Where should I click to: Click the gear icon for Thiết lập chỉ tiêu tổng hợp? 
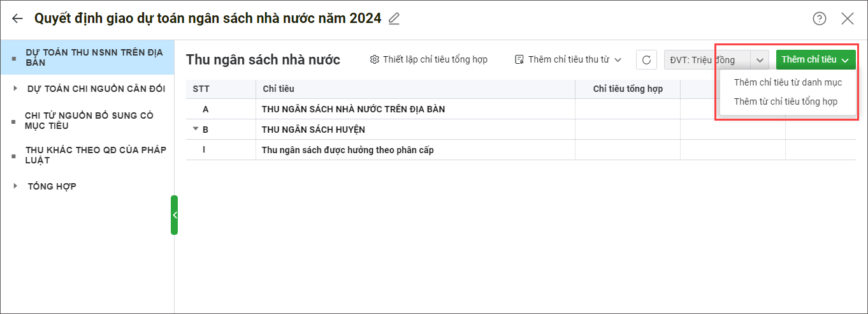click(375, 59)
